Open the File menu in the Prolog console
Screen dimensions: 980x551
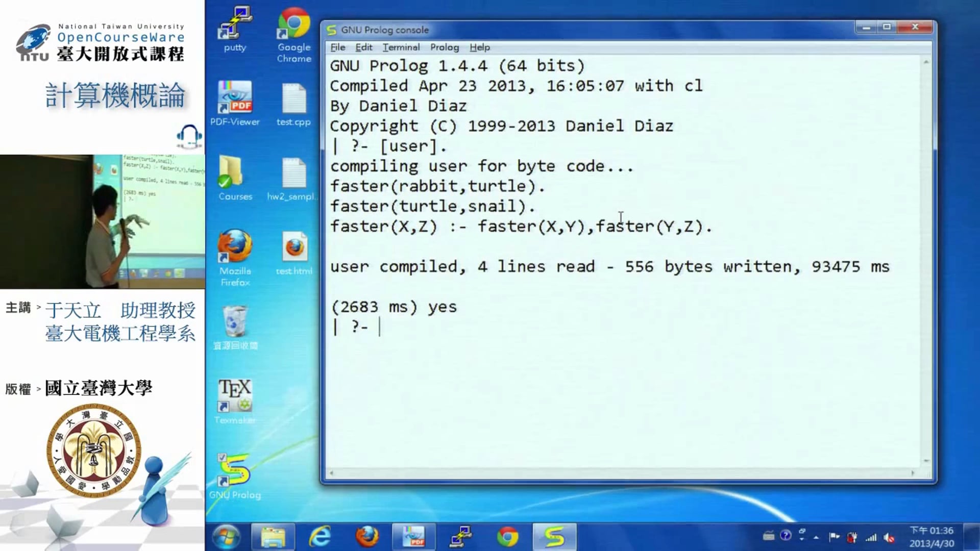point(337,47)
